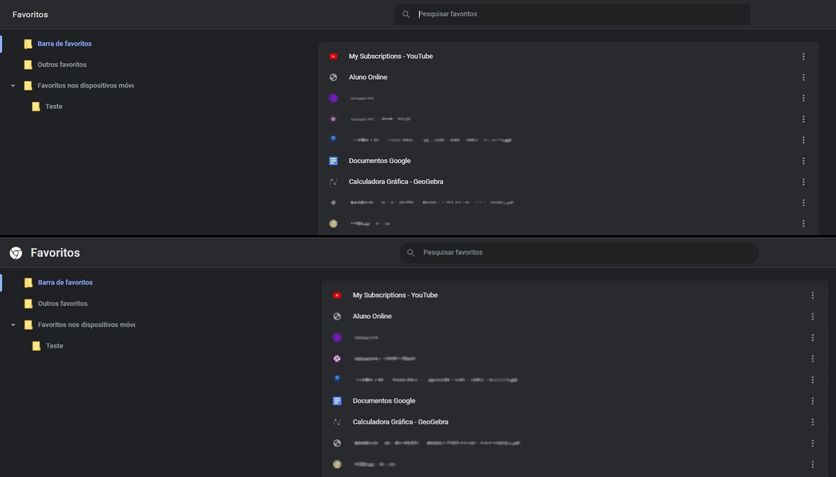Screen dimensions: 836x477
Task: Collapse Favoritos nos dispositivos móveis arrow, upper screenshot
Action: point(13,86)
